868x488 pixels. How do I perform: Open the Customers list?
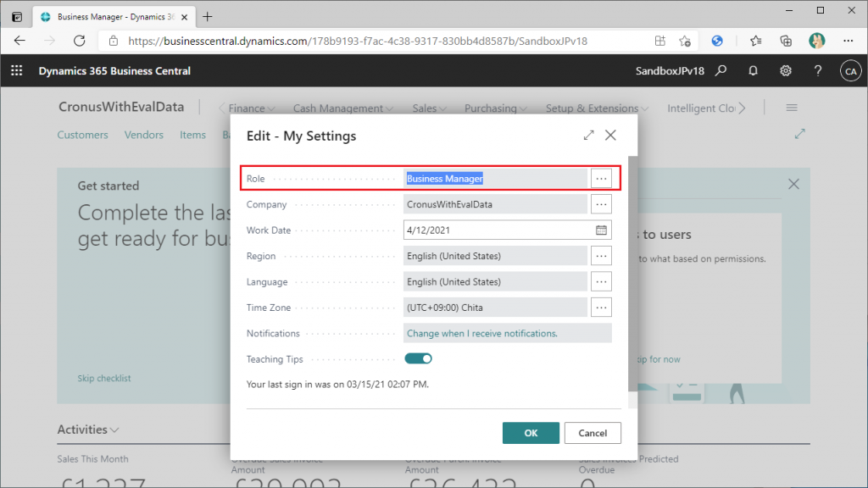click(82, 135)
